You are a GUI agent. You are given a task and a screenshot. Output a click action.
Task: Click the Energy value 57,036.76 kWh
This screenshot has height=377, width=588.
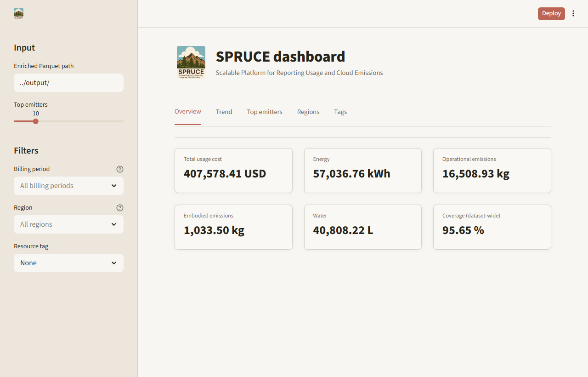point(352,174)
